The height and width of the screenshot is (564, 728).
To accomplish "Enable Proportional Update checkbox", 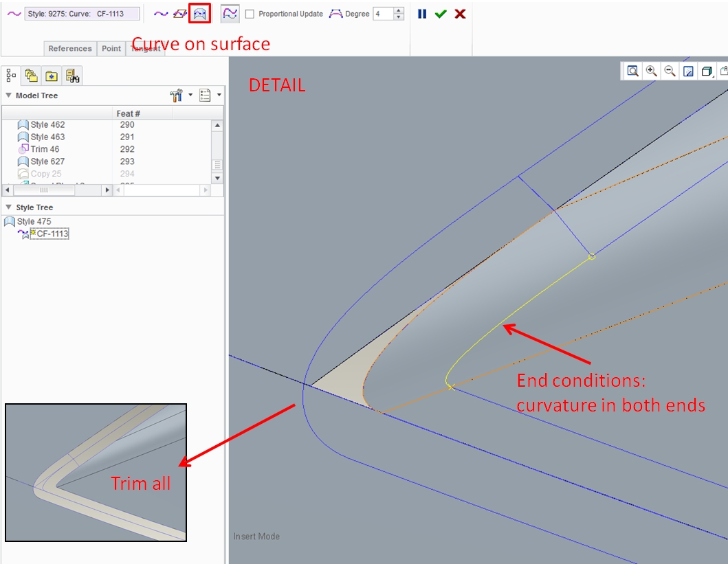I will pos(250,14).
